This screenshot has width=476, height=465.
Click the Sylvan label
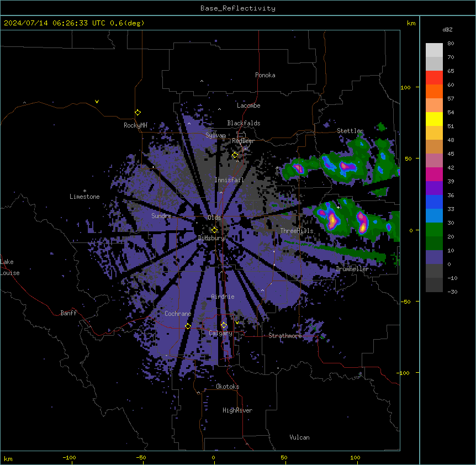click(215, 135)
